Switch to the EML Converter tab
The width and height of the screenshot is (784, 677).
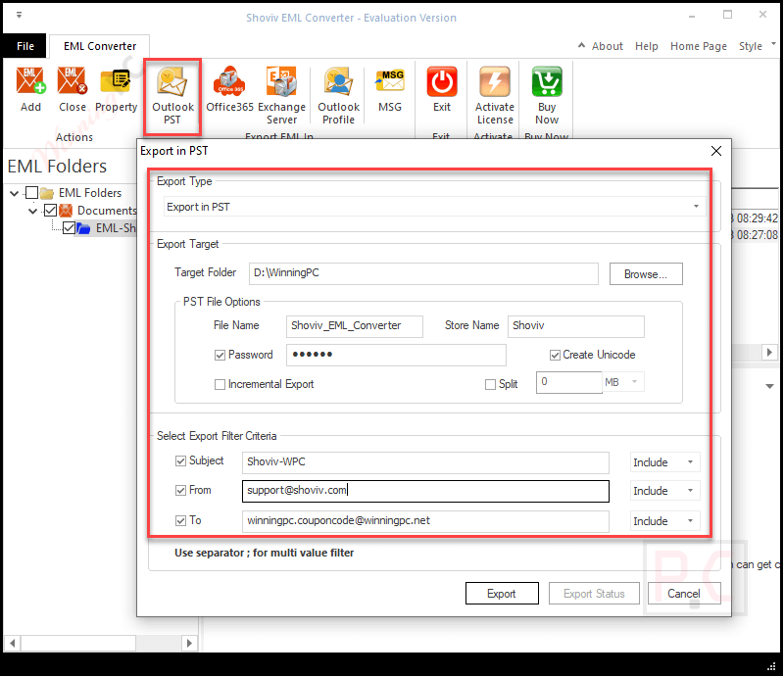coord(100,46)
